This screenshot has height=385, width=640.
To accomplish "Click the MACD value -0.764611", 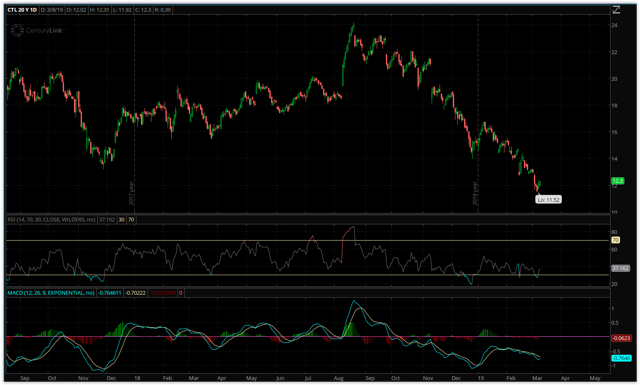I will point(110,293).
